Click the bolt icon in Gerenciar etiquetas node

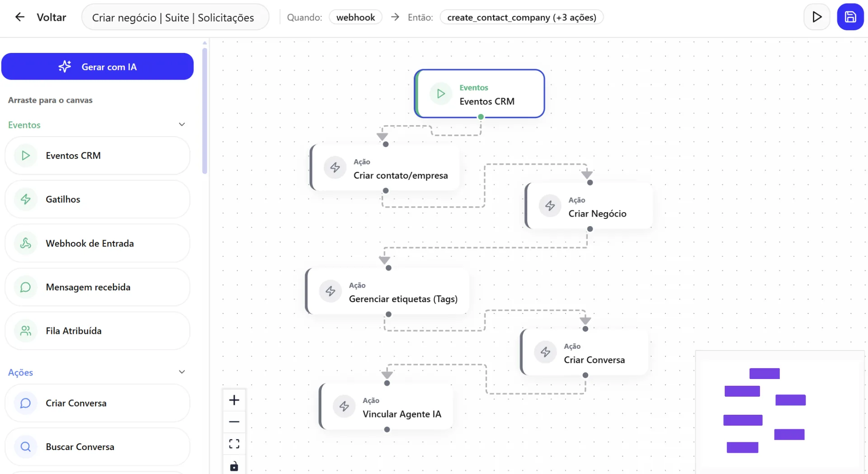(330, 291)
